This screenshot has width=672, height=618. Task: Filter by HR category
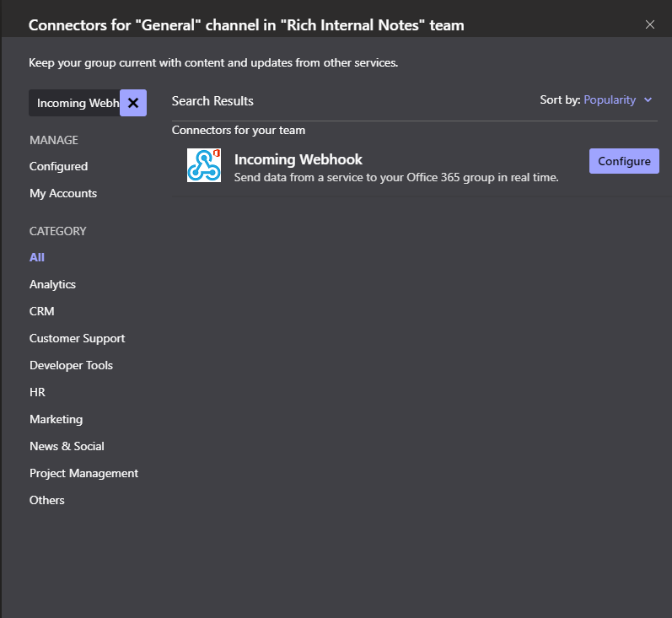click(x=37, y=392)
